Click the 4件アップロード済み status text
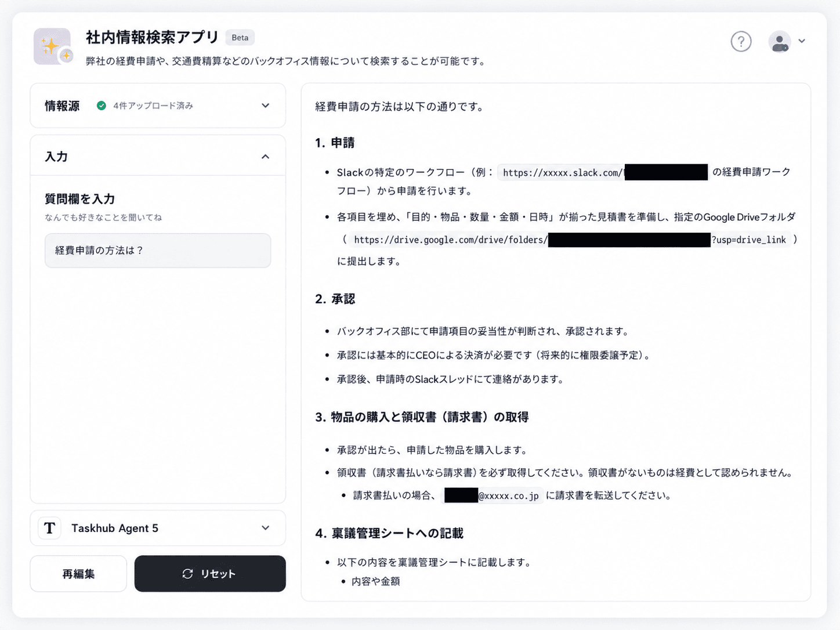840x630 pixels. tap(153, 106)
